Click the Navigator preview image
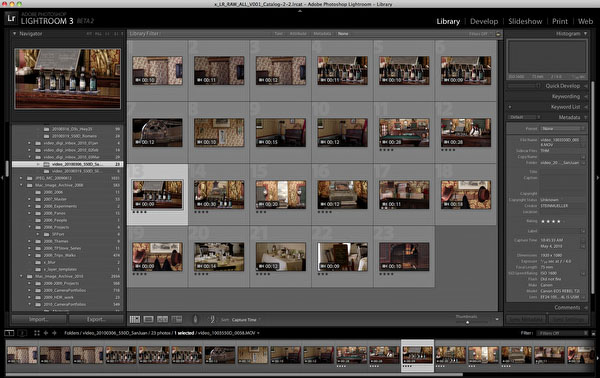The width and height of the screenshot is (600, 378). (67, 78)
